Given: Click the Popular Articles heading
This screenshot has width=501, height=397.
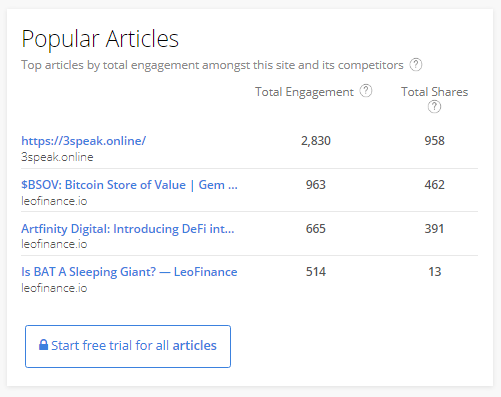Looking at the screenshot, I should (100, 39).
